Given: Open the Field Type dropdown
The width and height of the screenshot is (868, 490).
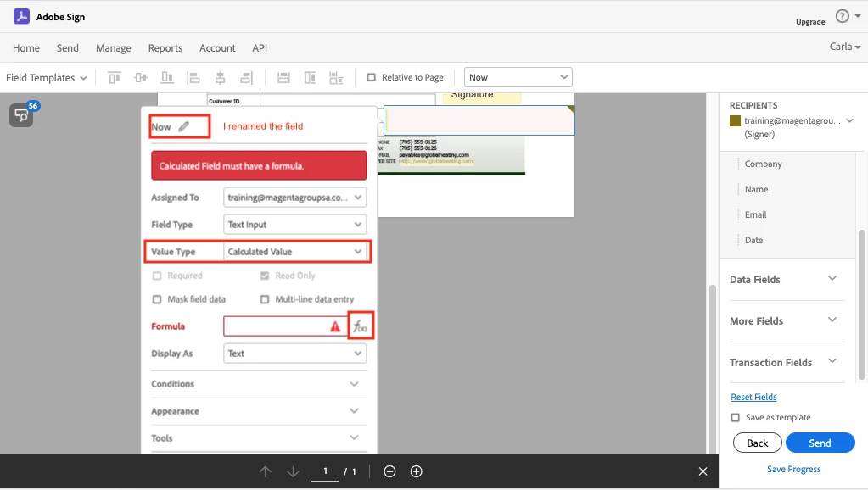Looking at the screenshot, I should pos(295,225).
